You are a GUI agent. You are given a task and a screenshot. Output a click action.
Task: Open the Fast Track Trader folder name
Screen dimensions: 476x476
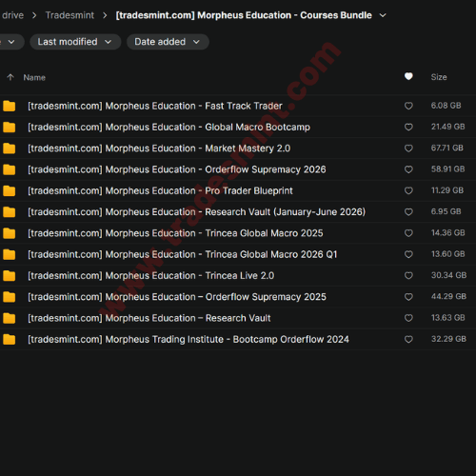(155, 106)
